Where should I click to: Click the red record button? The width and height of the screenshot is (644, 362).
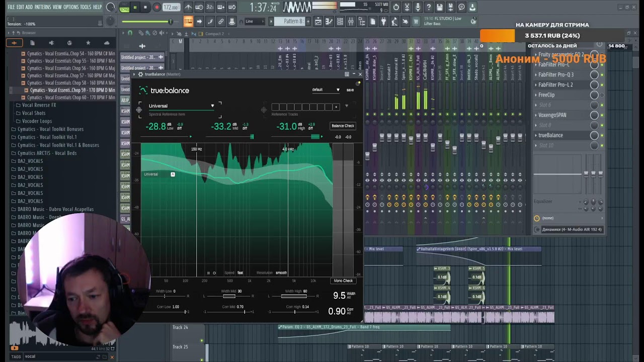pyautogui.click(x=156, y=8)
